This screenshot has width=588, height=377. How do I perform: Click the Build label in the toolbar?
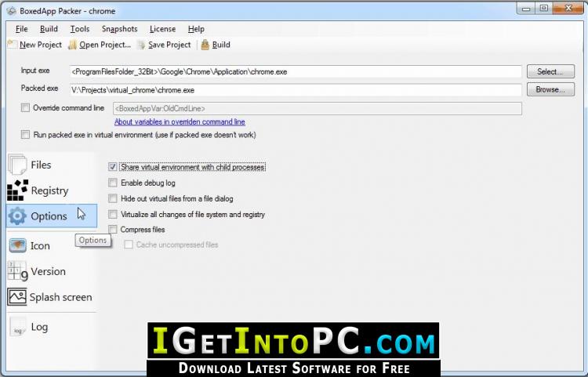click(221, 45)
